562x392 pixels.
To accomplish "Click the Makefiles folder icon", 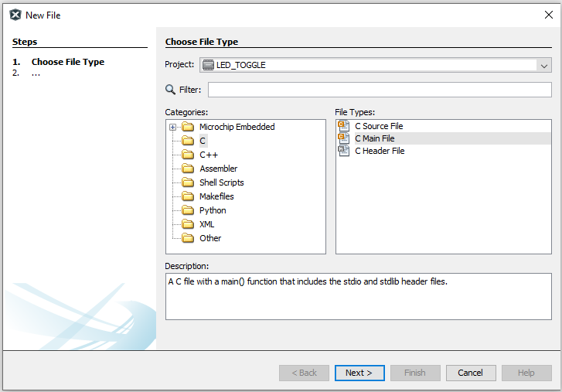I will (188, 196).
